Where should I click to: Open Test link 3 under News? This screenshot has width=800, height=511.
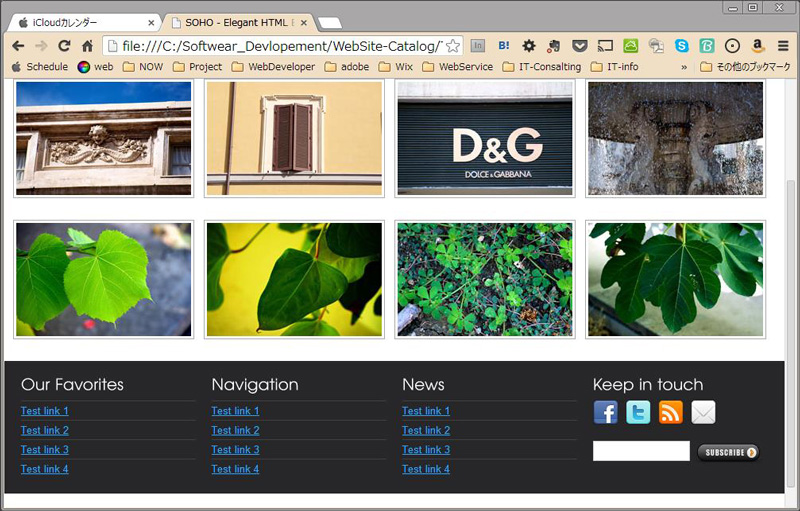426,450
